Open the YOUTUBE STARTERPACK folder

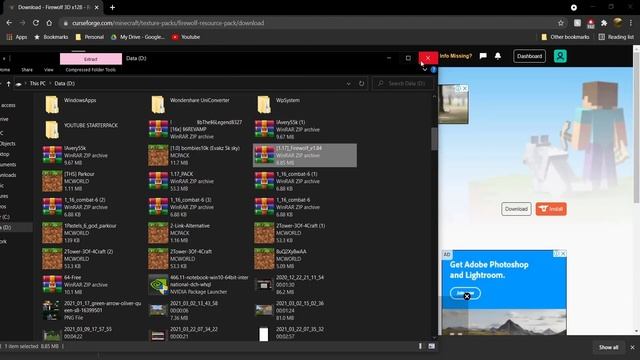81,129
